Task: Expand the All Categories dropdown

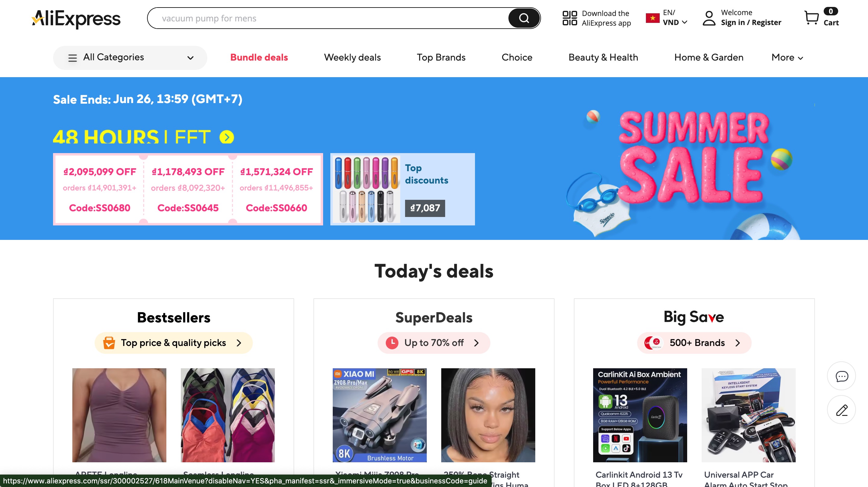Action: [x=130, y=58]
